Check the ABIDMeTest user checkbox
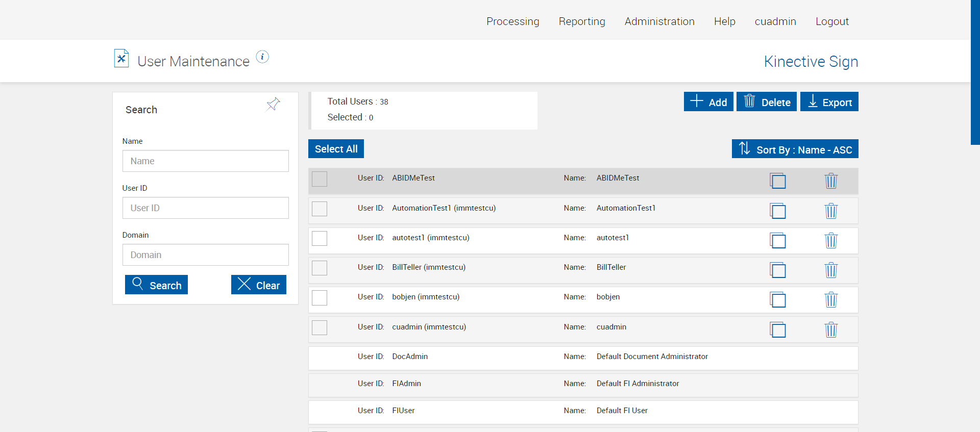 [x=320, y=179]
